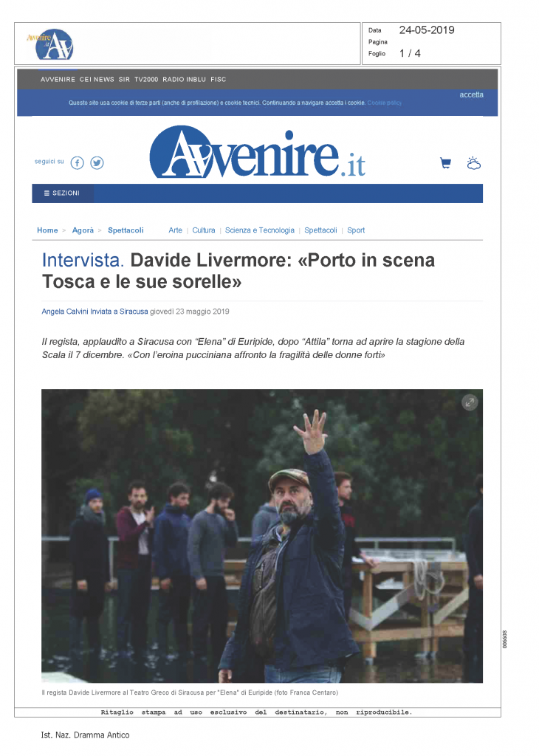Accept cookies with the accetta button

(471, 95)
